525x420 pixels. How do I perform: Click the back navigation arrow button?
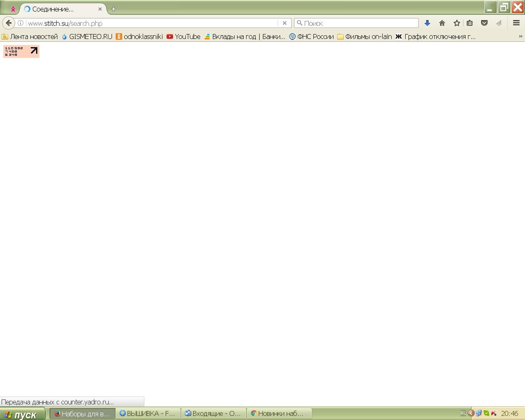coord(9,23)
